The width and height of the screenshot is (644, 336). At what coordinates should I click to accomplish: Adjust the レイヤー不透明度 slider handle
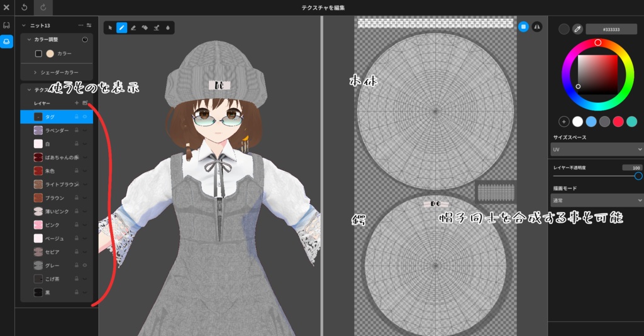pyautogui.click(x=638, y=176)
